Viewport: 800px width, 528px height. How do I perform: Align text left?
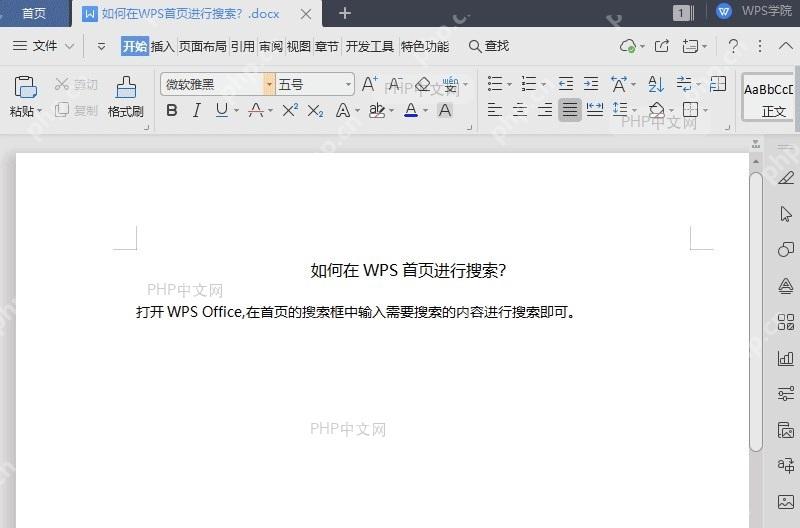click(494, 110)
